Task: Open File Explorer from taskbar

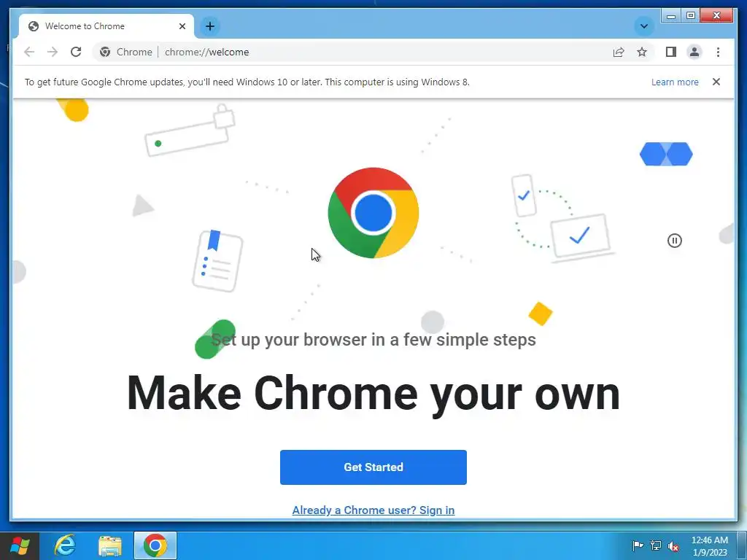Action: click(110, 545)
